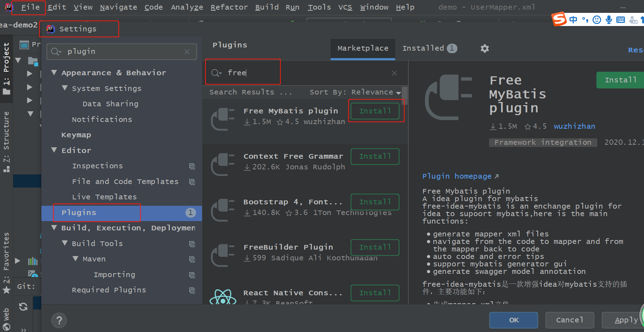Open the Refactor menu
This screenshot has width=644, height=332.
pyautogui.click(x=229, y=7)
